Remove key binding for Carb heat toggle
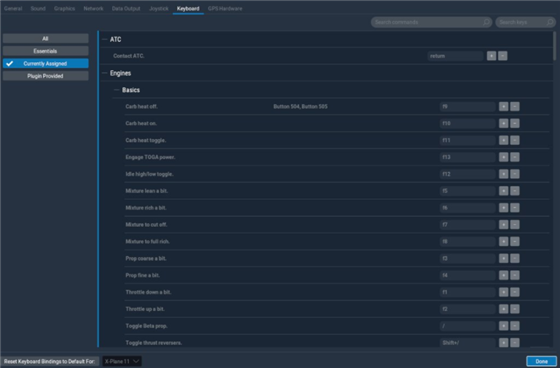 tap(515, 140)
